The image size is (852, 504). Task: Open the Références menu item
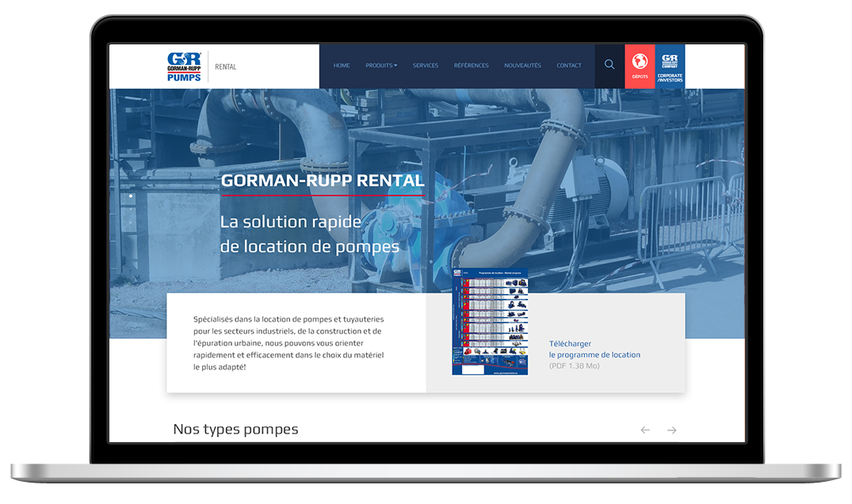[x=471, y=66]
